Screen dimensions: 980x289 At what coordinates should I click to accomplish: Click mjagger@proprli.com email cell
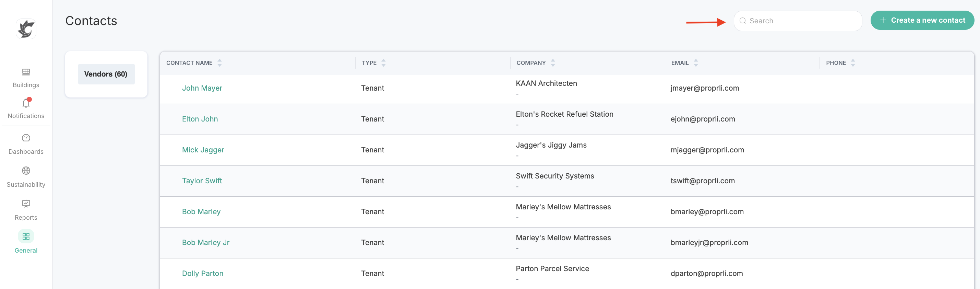point(707,150)
